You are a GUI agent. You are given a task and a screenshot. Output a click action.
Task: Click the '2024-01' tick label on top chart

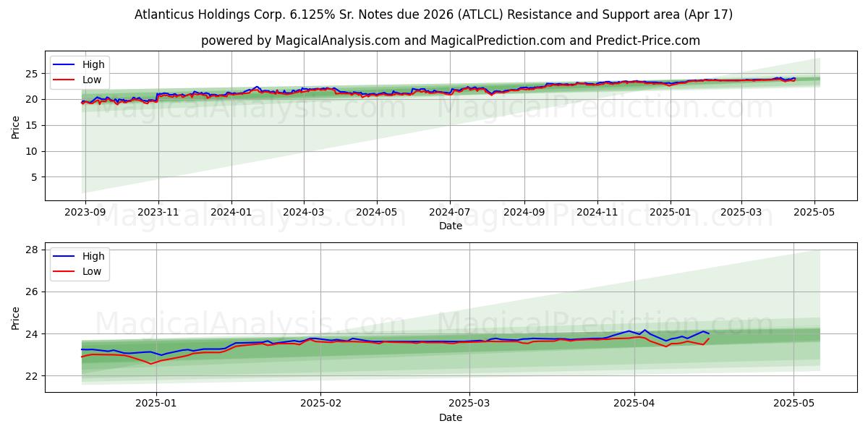[231, 213]
